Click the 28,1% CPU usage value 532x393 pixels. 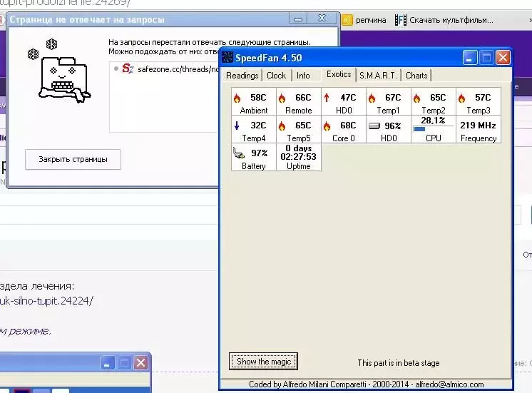pyautogui.click(x=433, y=121)
